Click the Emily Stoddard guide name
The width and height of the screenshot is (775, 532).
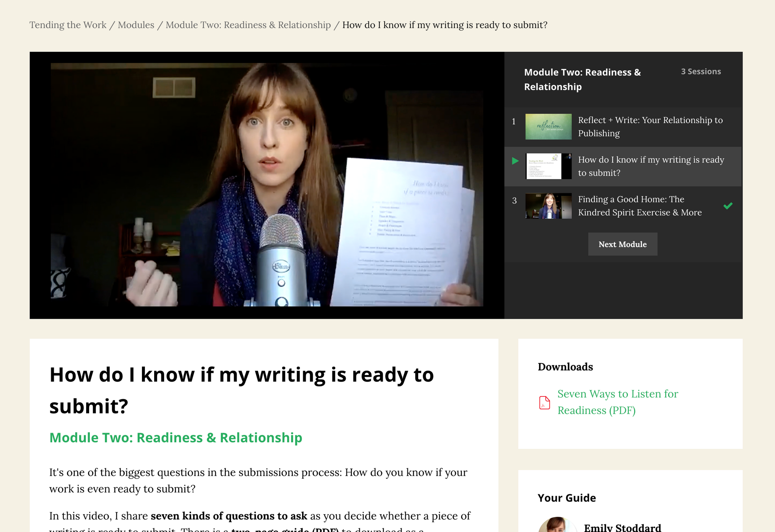click(x=622, y=528)
